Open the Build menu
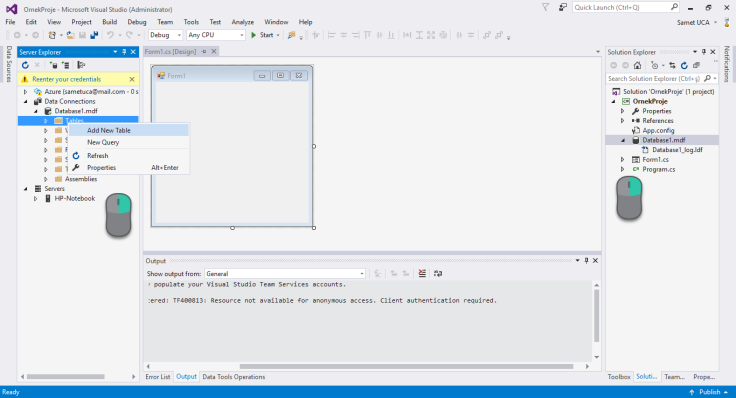The height and width of the screenshot is (398, 736). click(109, 22)
